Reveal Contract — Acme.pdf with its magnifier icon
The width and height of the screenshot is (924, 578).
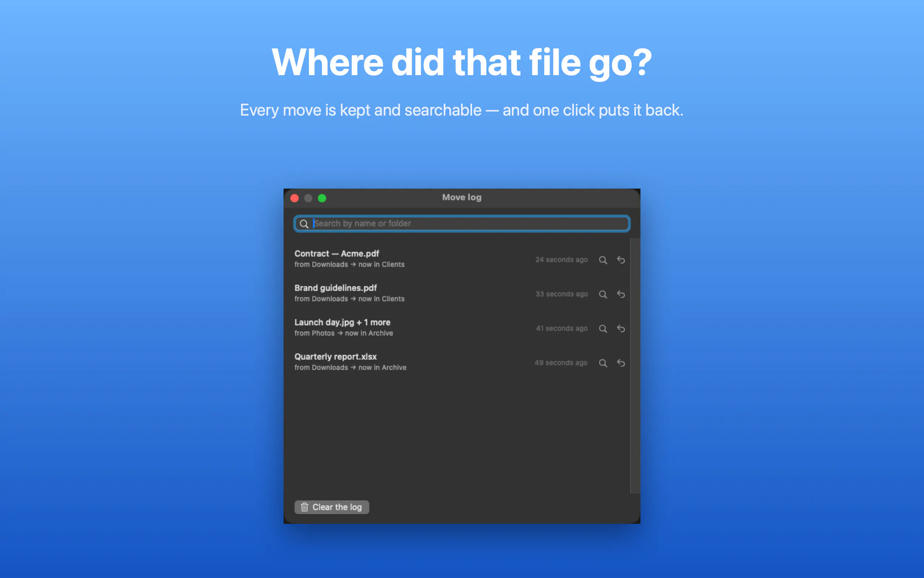tap(603, 260)
